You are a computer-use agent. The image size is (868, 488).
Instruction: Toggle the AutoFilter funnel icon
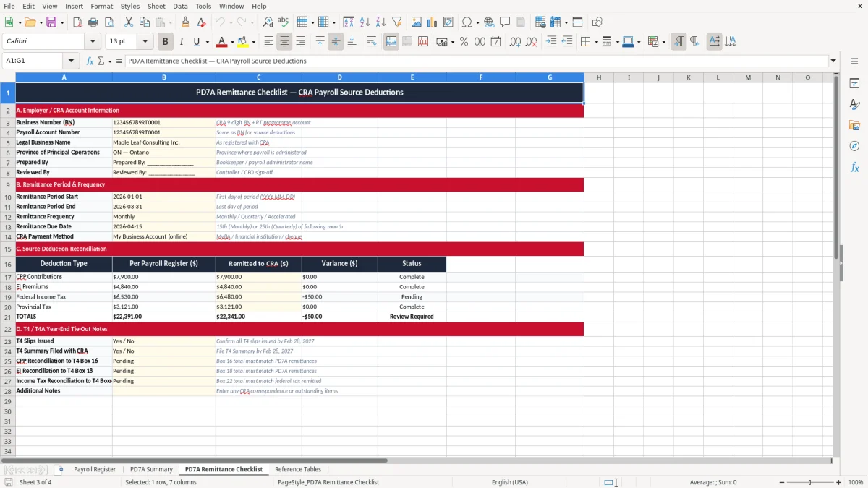[396, 22]
